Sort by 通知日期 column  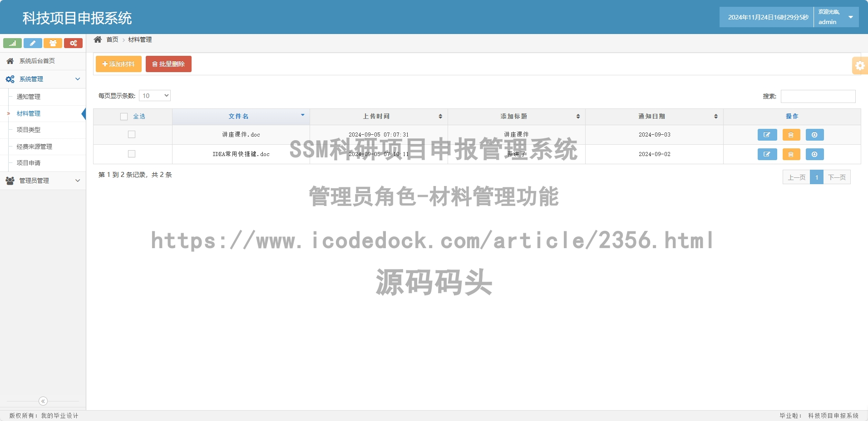(x=654, y=117)
